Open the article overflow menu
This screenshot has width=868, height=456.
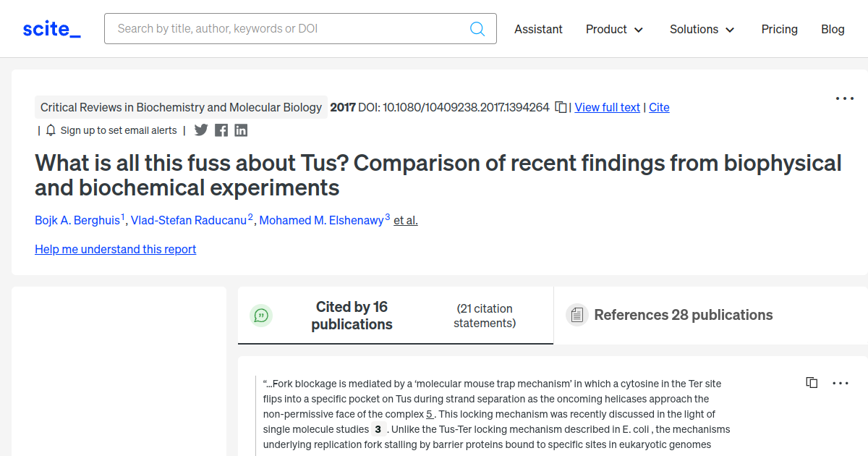pos(844,98)
